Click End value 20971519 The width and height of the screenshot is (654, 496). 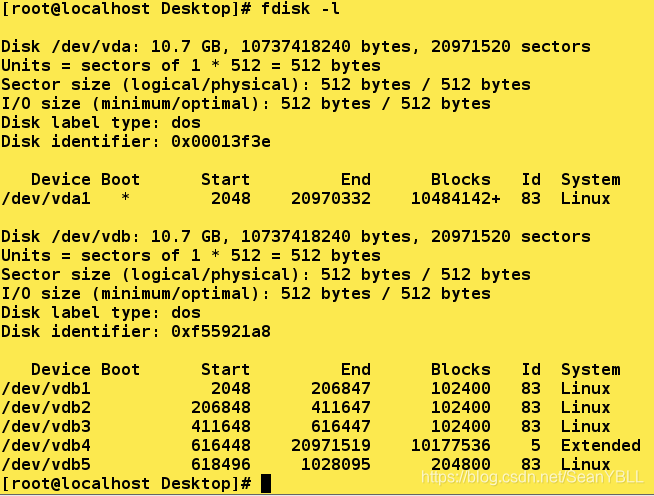click(331, 446)
